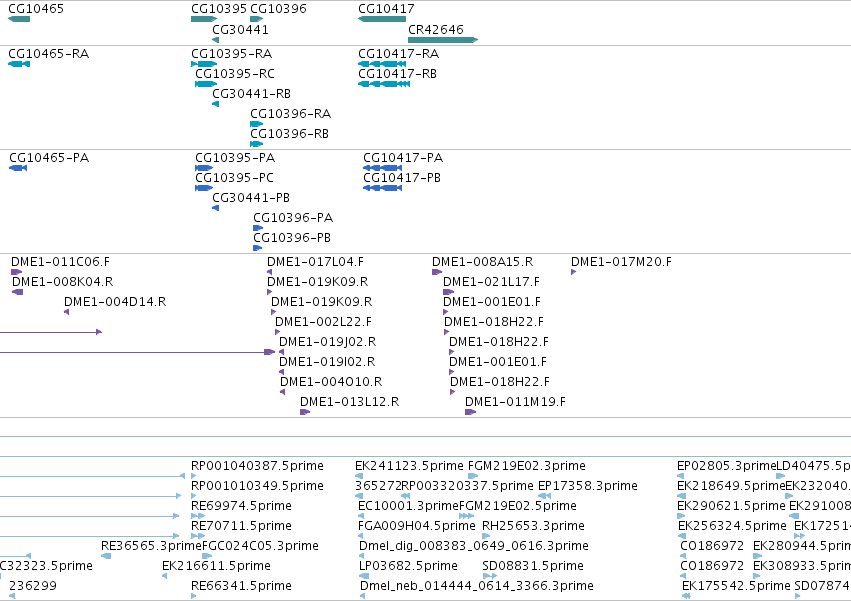This screenshot has height=601, width=851.
Task: Click the CG30441-RB transcript label
Action: [252, 94]
